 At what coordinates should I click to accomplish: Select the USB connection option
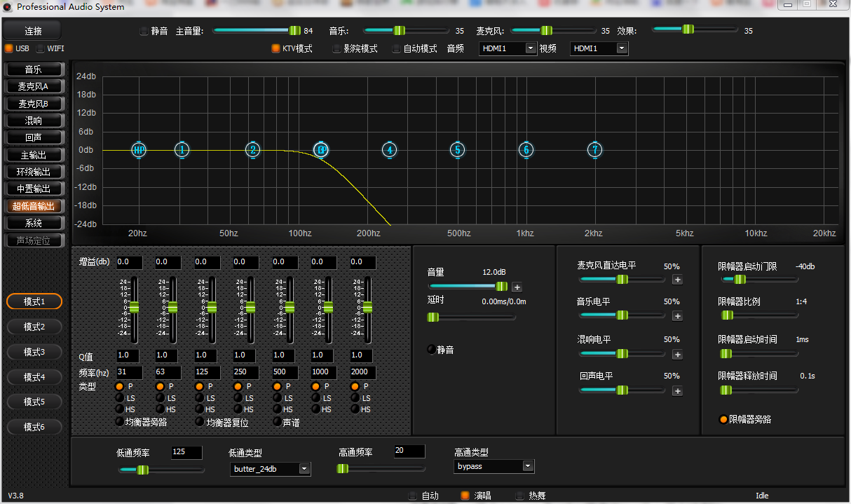[x=8, y=48]
